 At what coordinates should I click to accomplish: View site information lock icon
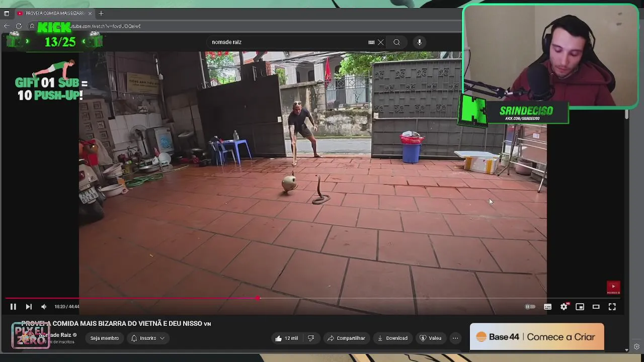32,26
